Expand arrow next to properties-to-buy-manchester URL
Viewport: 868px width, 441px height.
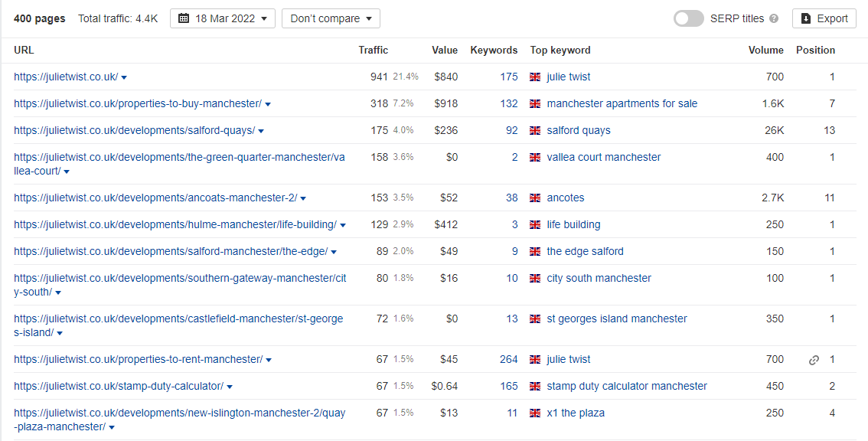[x=268, y=104]
